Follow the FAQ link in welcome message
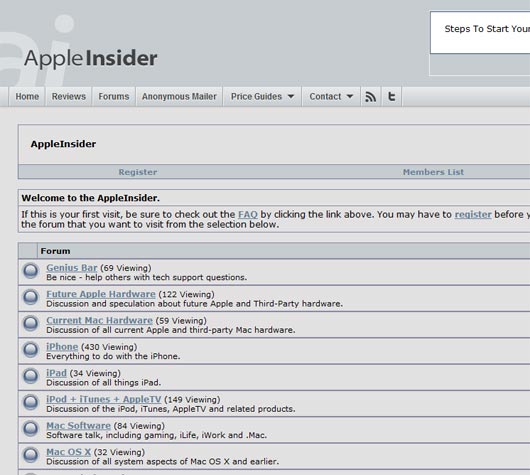Screen dimensions: 530x475 pos(248,214)
